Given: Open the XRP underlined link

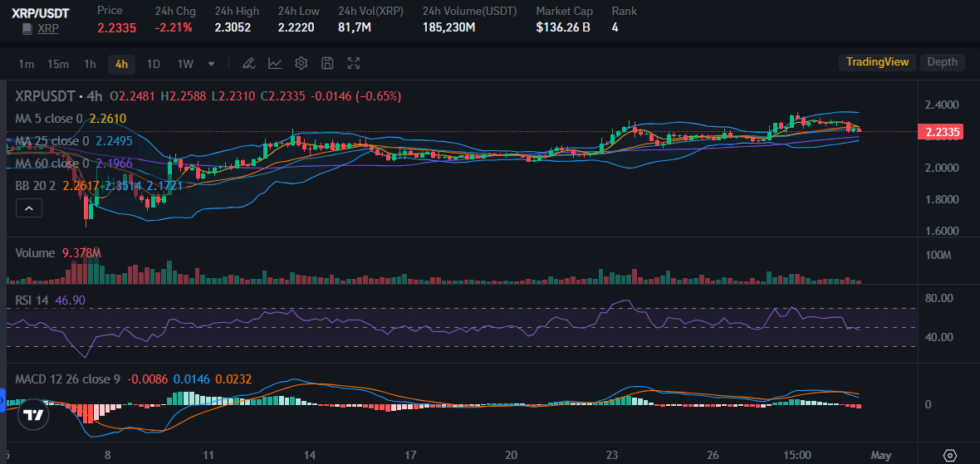Looking at the screenshot, I should pyautogui.click(x=48, y=28).
